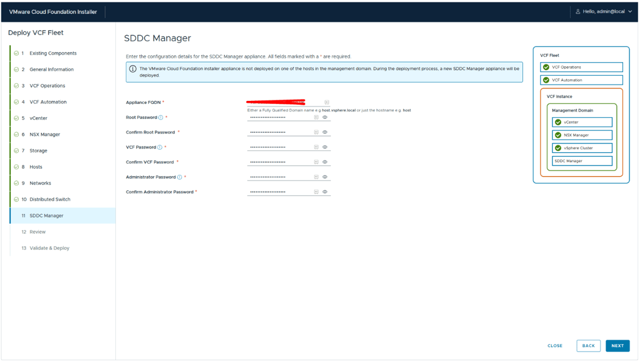
Task: Select SDDC Manager box in Management Domain diagram
Action: click(582, 161)
